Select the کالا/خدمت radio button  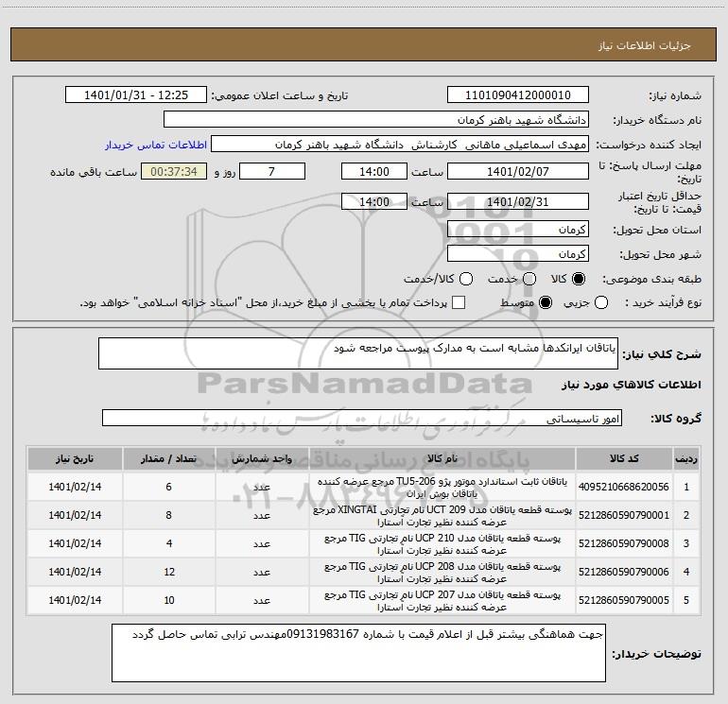pyautogui.click(x=466, y=279)
